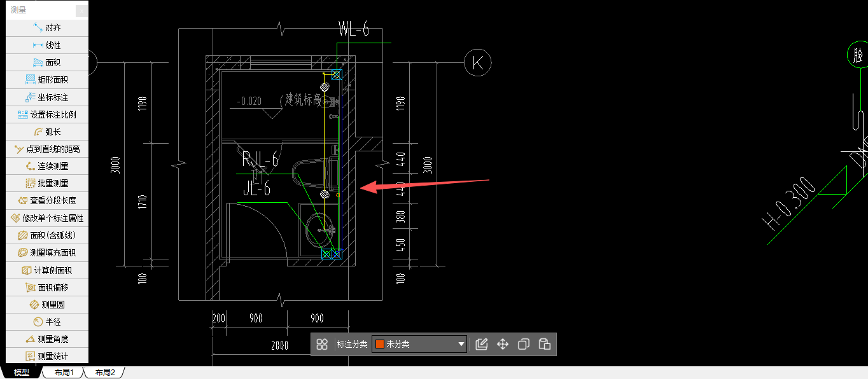This screenshot has width=868, height=379.
Task: Click the edit annotation pencil icon
Action: (x=482, y=344)
